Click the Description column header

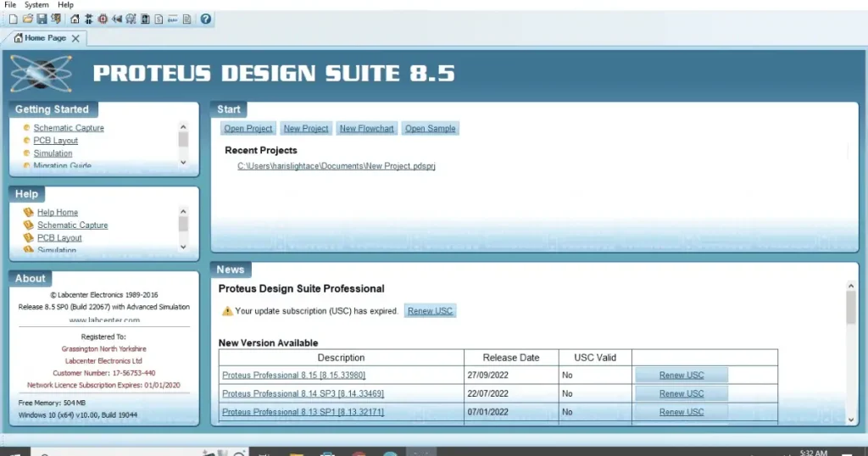[341, 358]
